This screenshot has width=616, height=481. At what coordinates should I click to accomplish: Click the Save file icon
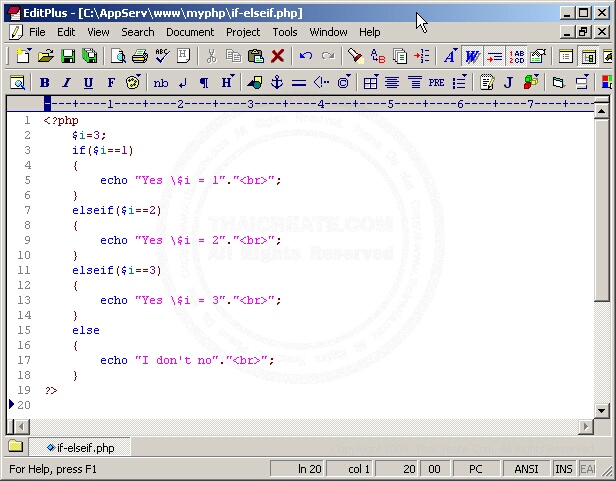[x=68, y=57]
